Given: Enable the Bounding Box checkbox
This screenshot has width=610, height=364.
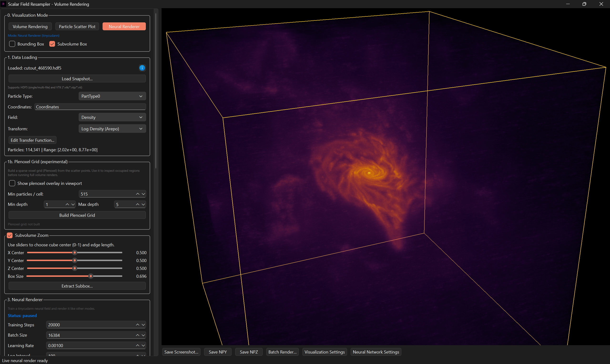Looking at the screenshot, I should (12, 44).
